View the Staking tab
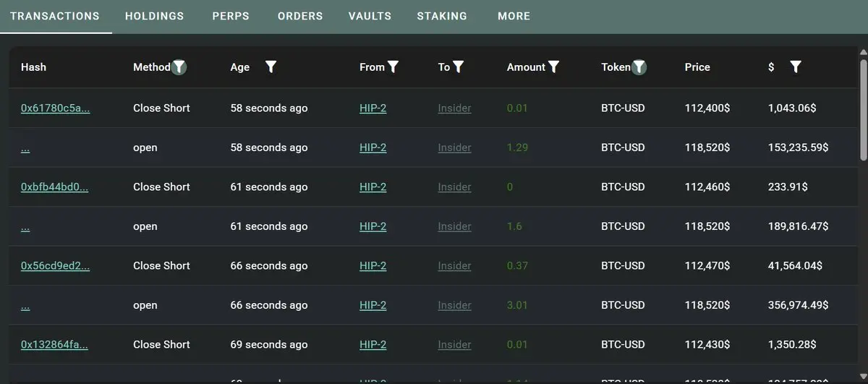The image size is (868, 384). point(442,16)
